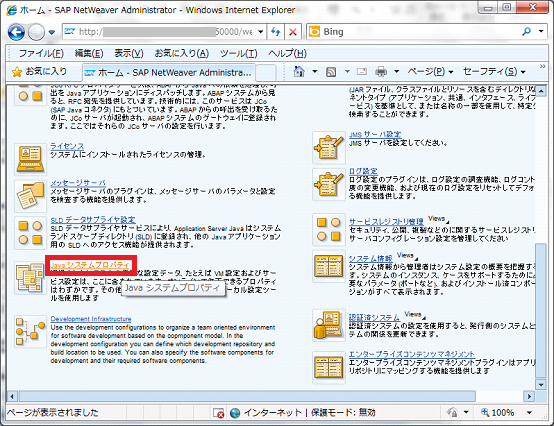Open the 認証済システム link
This screenshot has width=554, height=426.
(375, 317)
